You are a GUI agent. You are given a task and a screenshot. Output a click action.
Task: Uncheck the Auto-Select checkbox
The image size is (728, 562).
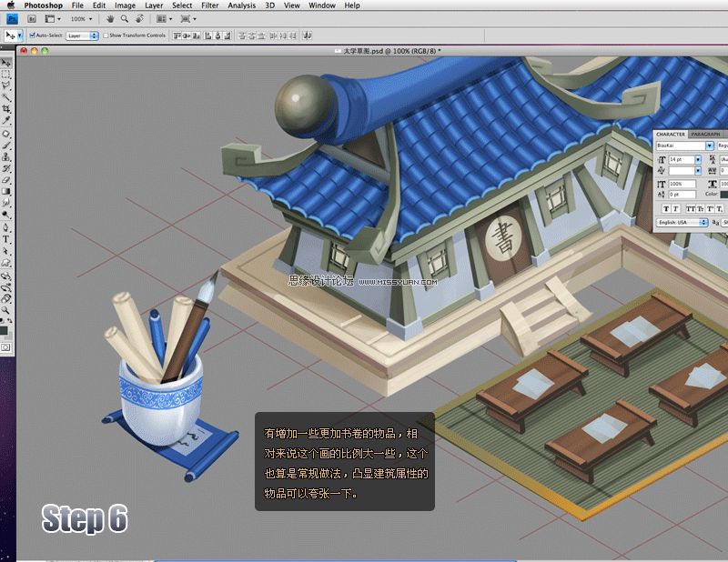(32, 35)
